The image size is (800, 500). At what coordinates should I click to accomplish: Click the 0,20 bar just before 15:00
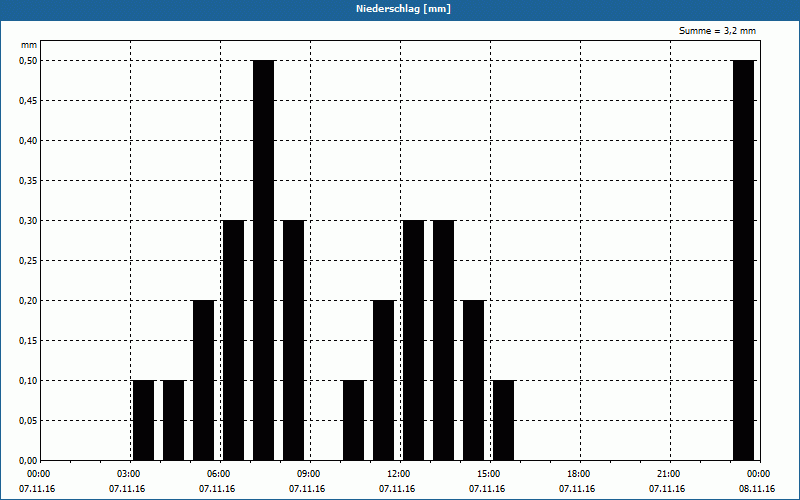[x=473, y=381]
